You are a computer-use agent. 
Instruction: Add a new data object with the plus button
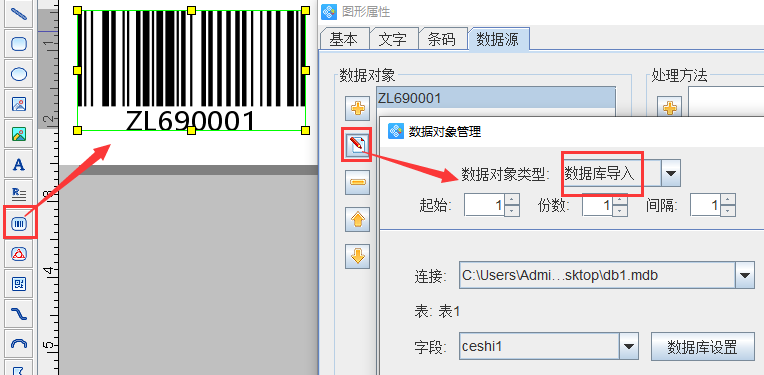[x=358, y=108]
